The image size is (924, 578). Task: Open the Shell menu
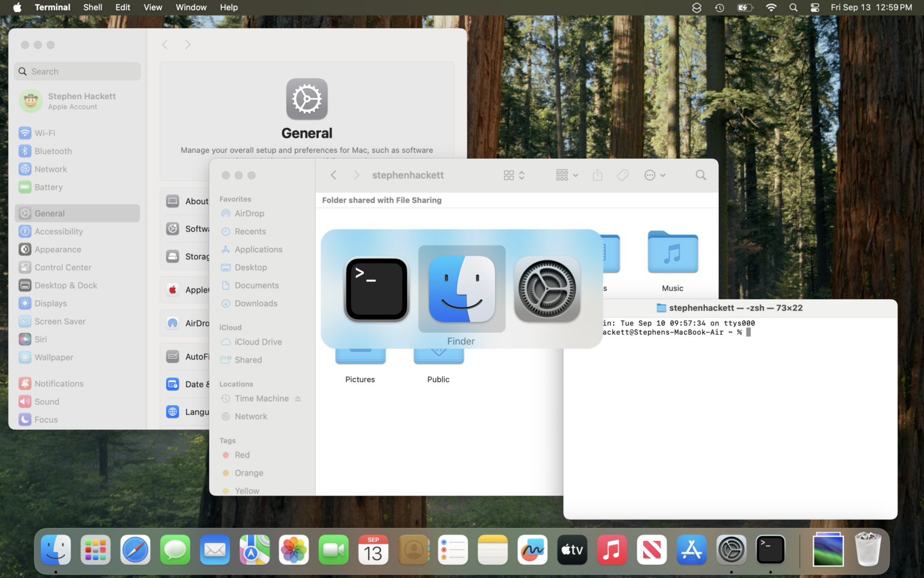[x=92, y=7]
